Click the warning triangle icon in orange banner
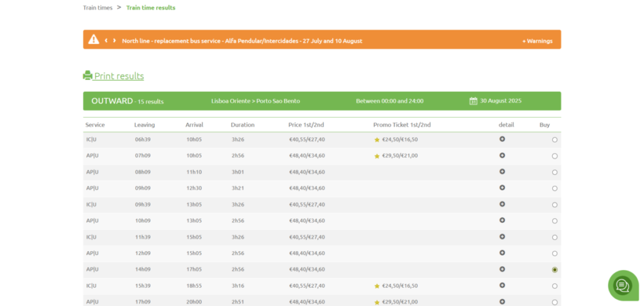 94,40
